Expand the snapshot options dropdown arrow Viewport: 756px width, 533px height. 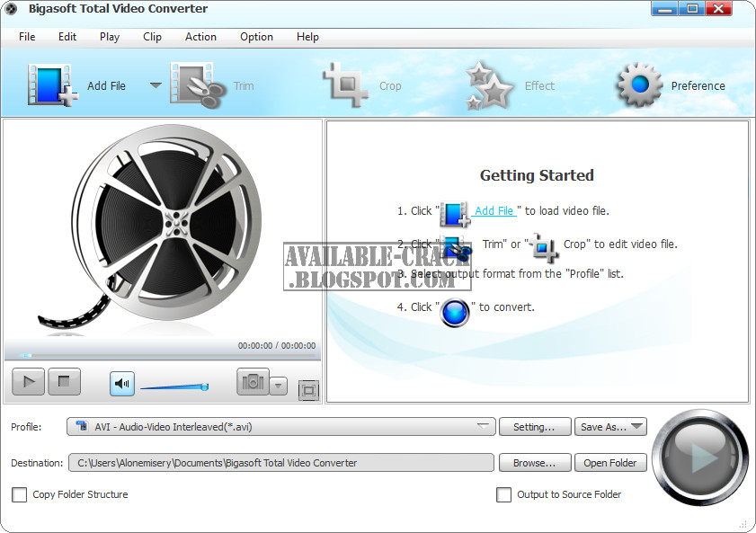(x=278, y=386)
